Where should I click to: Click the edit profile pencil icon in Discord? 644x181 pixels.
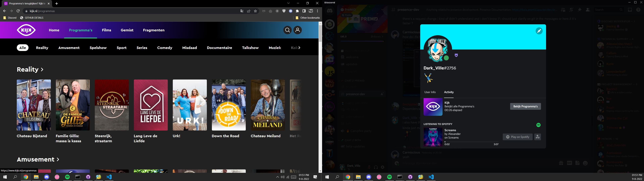[x=539, y=31]
